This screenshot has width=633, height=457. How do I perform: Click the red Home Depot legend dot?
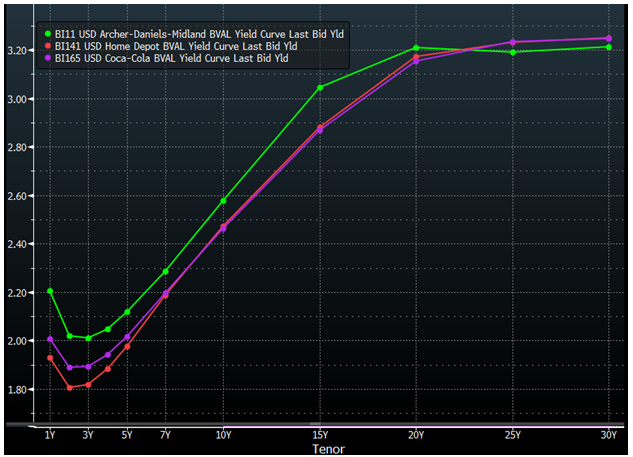[46, 46]
